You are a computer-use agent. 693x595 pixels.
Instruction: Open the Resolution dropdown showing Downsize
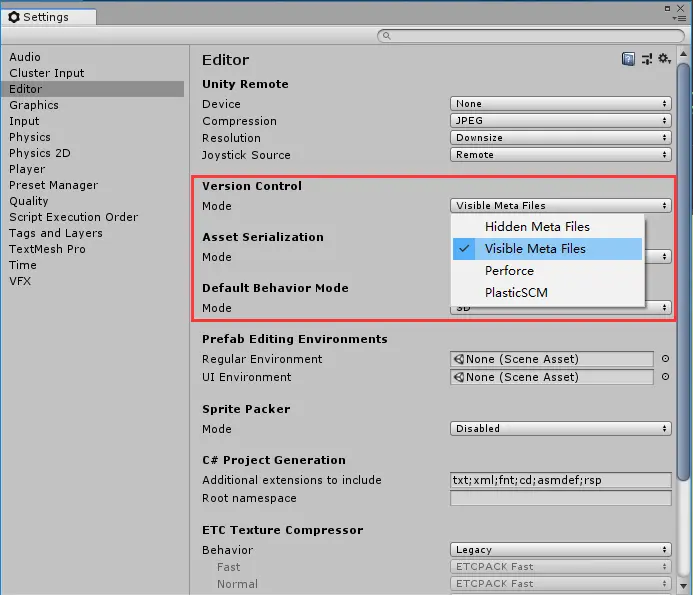[560, 137]
